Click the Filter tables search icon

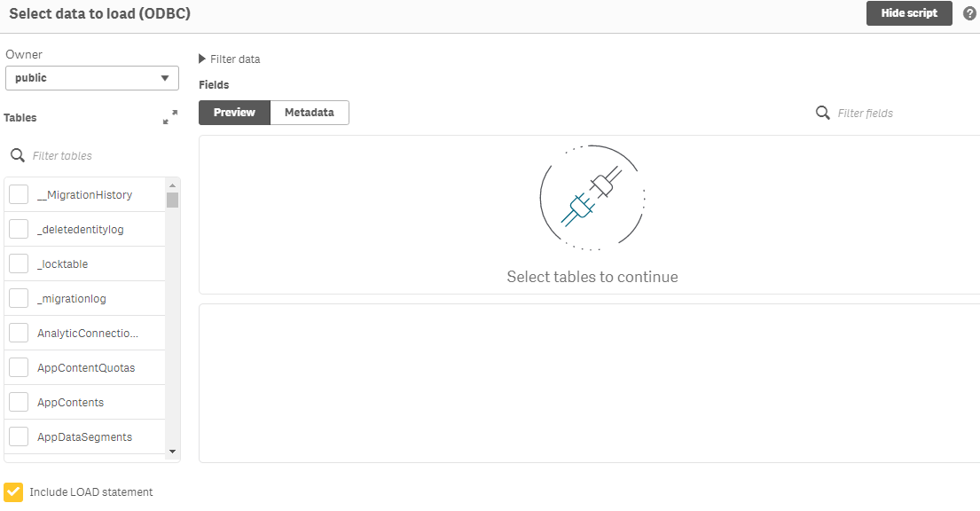[x=17, y=156]
